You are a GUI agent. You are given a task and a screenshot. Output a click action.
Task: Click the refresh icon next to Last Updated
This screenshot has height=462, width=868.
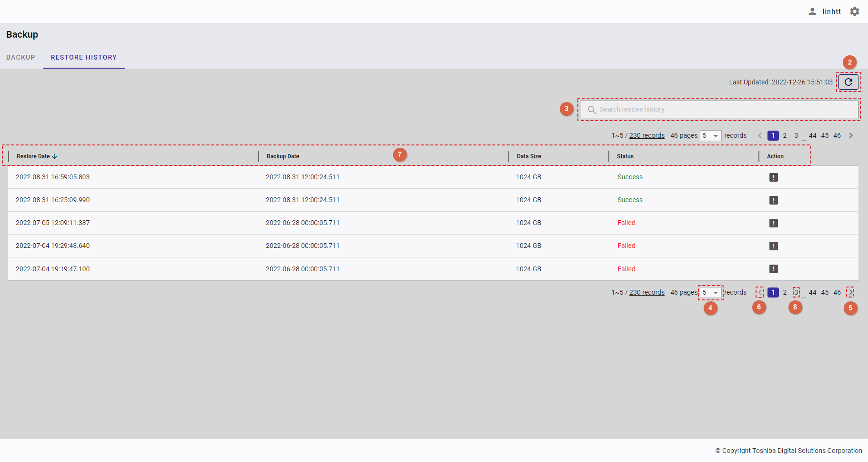pos(848,82)
